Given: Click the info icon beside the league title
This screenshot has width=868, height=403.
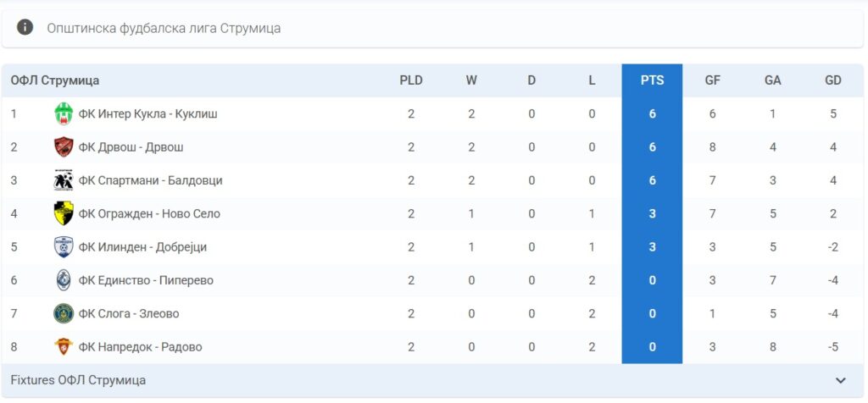Looking at the screenshot, I should click(x=25, y=27).
